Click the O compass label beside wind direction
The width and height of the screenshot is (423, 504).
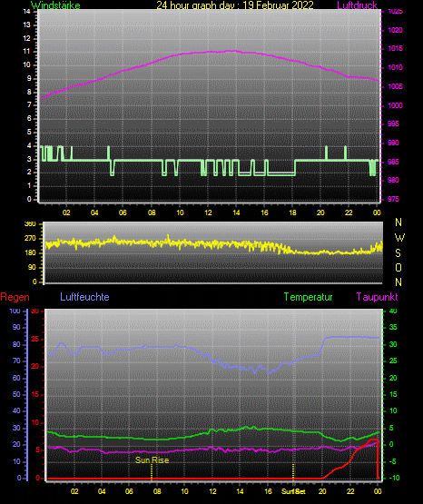[398, 267]
